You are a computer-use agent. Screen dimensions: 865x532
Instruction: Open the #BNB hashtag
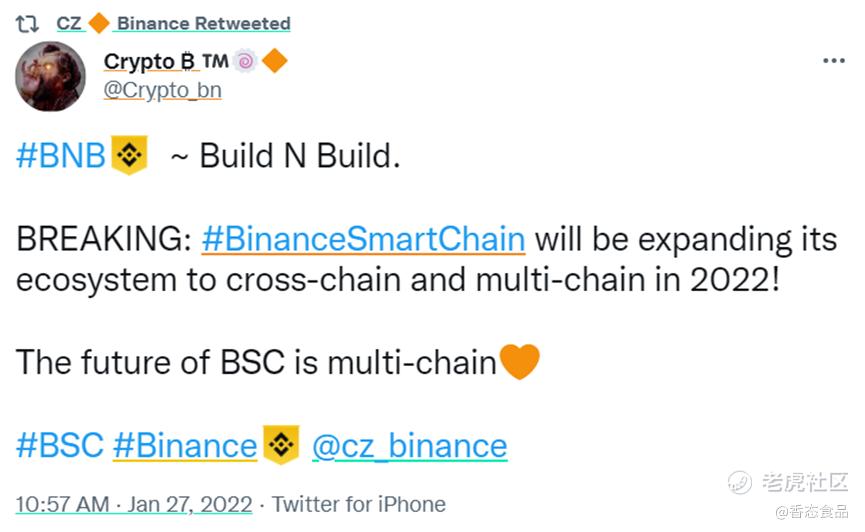(61, 155)
